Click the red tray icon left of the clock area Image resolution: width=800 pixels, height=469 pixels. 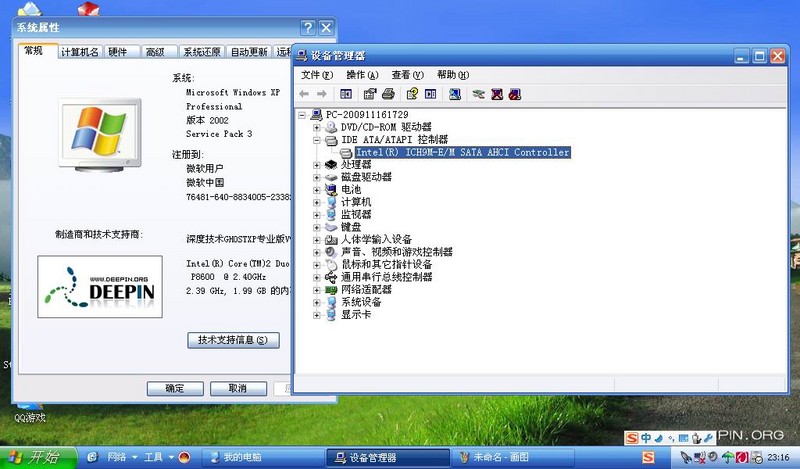(x=742, y=457)
